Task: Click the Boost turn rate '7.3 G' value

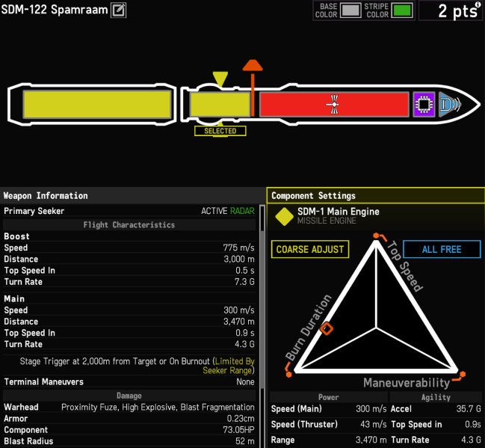Action: coord(244,282)
